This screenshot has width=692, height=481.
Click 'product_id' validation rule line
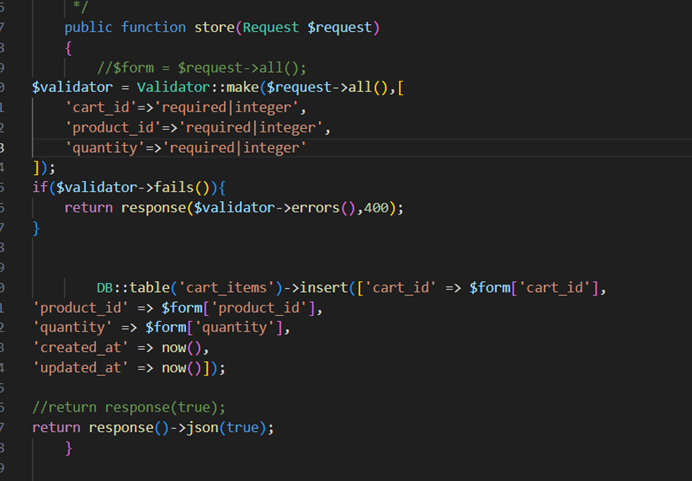point(198,128)
